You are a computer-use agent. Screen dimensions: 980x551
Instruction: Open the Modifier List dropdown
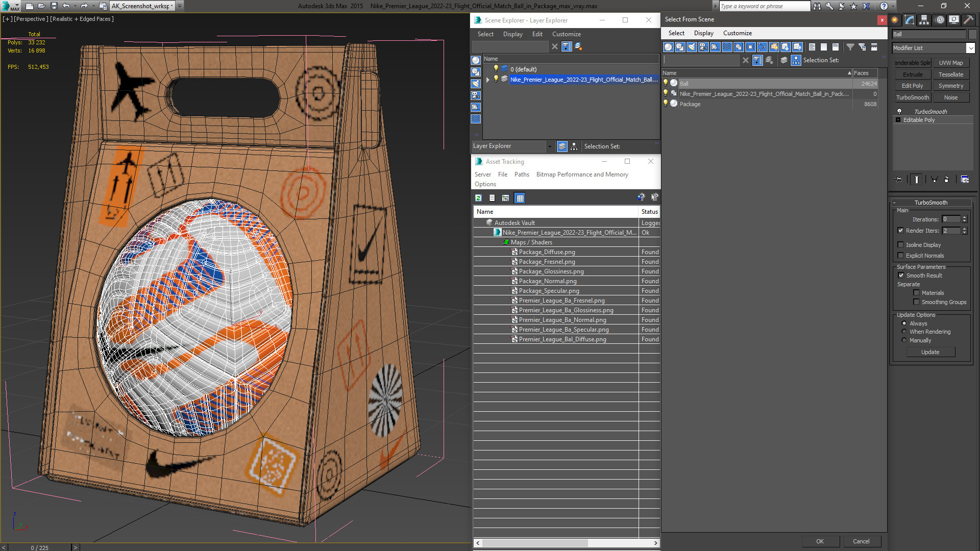[970, 48]
